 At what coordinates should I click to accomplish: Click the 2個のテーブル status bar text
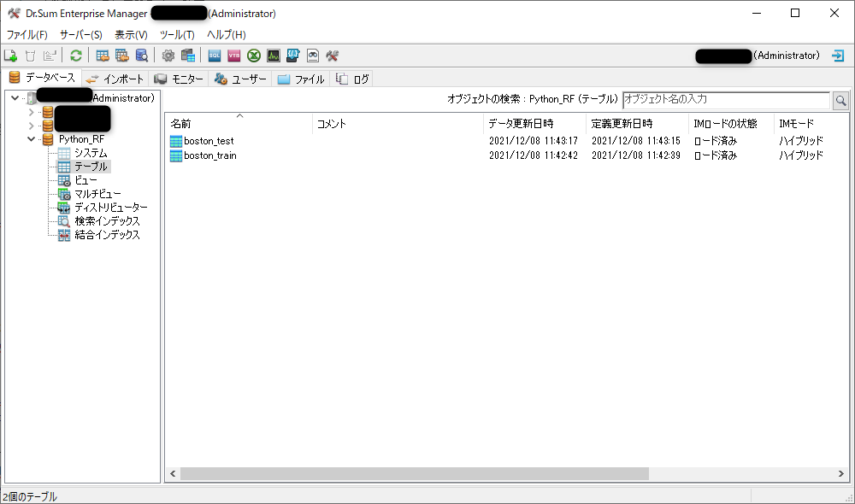tap(30, 497)
